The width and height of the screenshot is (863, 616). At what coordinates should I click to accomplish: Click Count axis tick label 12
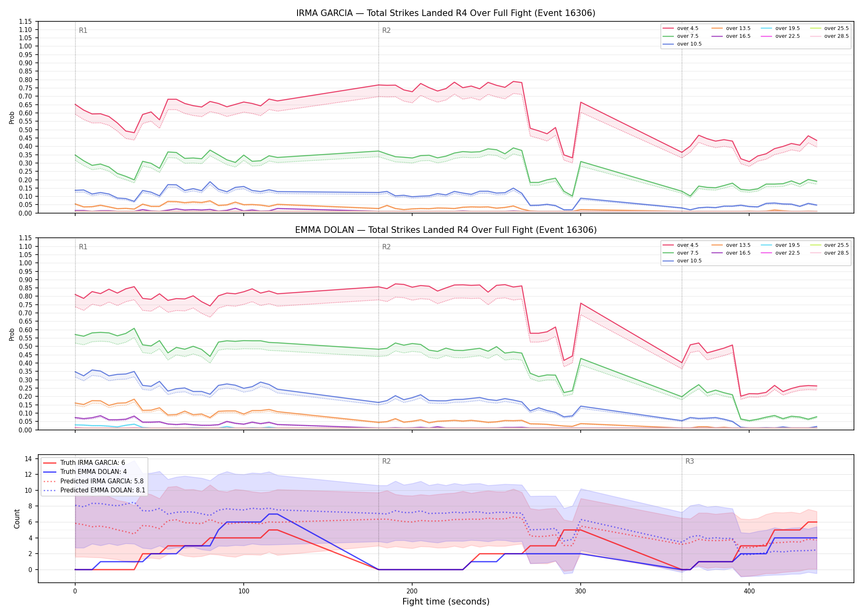point(28,475)
